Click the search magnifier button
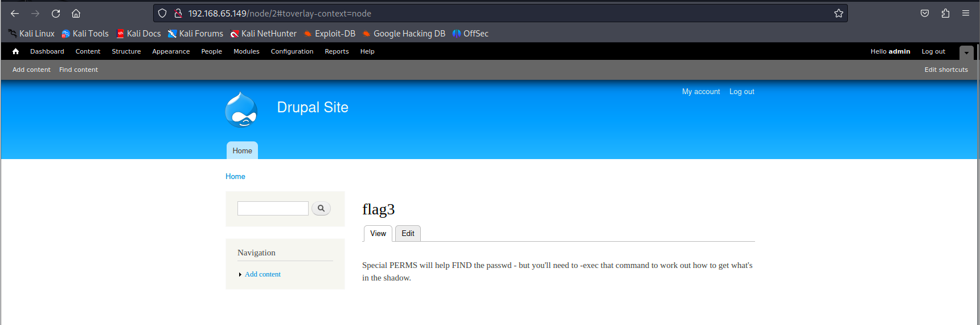This screenshot has height=325, width=980. [321, 209]
